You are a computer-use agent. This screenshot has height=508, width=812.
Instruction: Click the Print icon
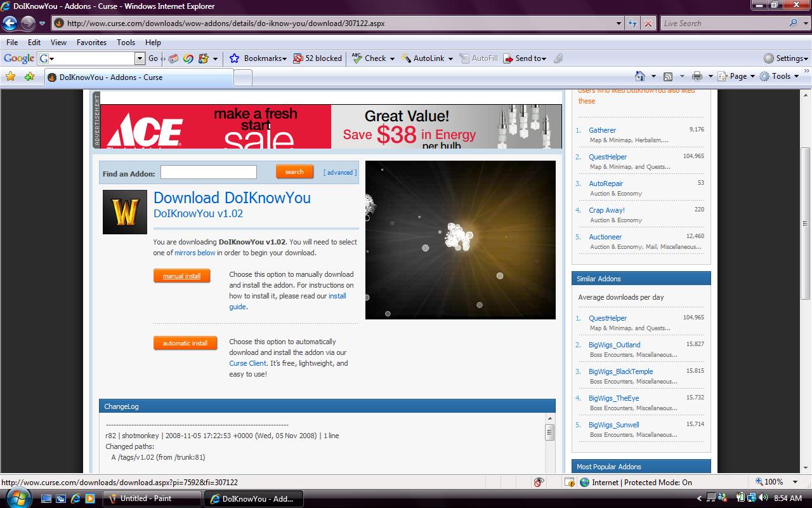[697, 76]
